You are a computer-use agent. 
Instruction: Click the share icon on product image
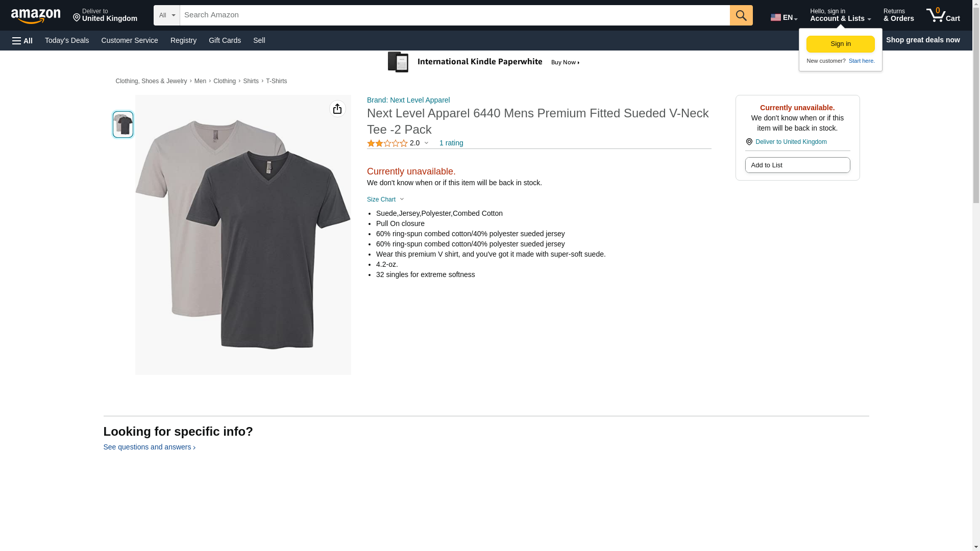pyautogui.click(x=337, y=109)
